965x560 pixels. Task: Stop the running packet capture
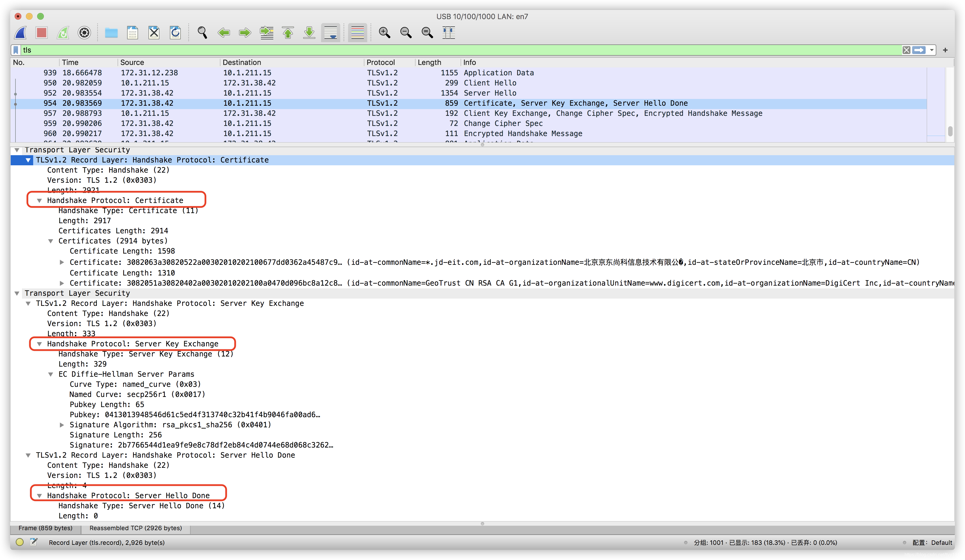coord(41,33)
